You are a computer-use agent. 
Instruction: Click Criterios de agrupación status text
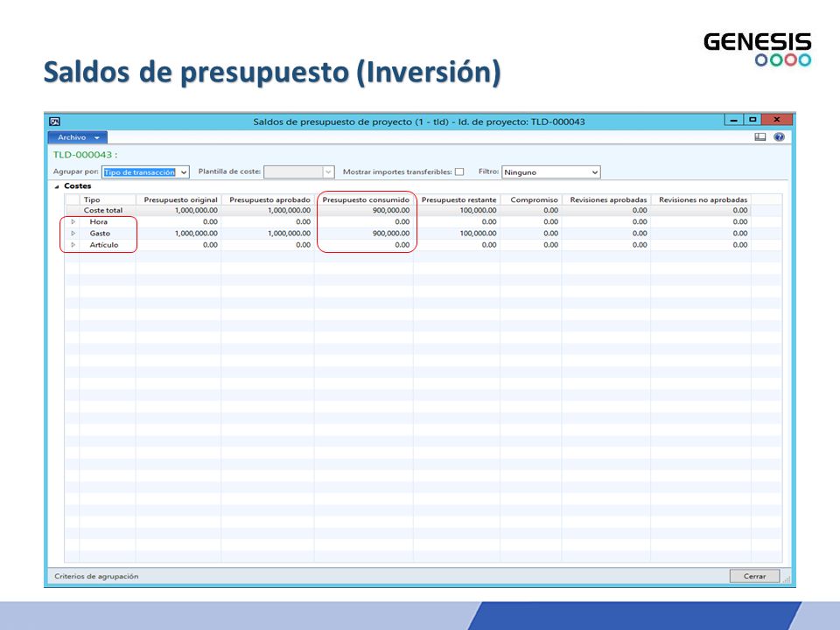pyautogui.click(x=96, y=577)
